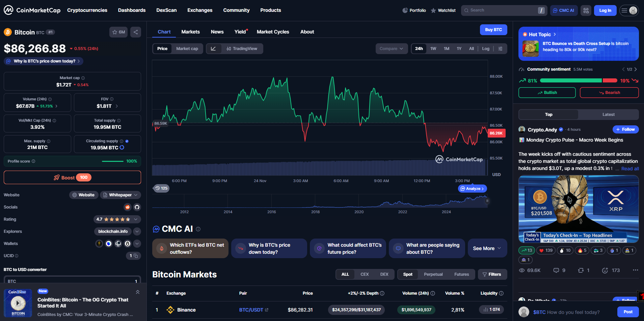Switch feed to the Latest tab
Screen dimensions: 644x321
coord(609,115)
